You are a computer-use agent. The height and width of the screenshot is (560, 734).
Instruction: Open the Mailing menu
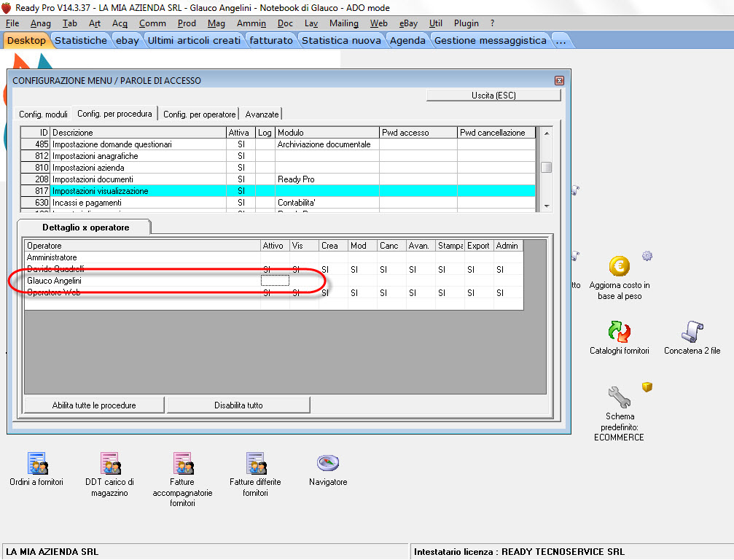point(343,23)
